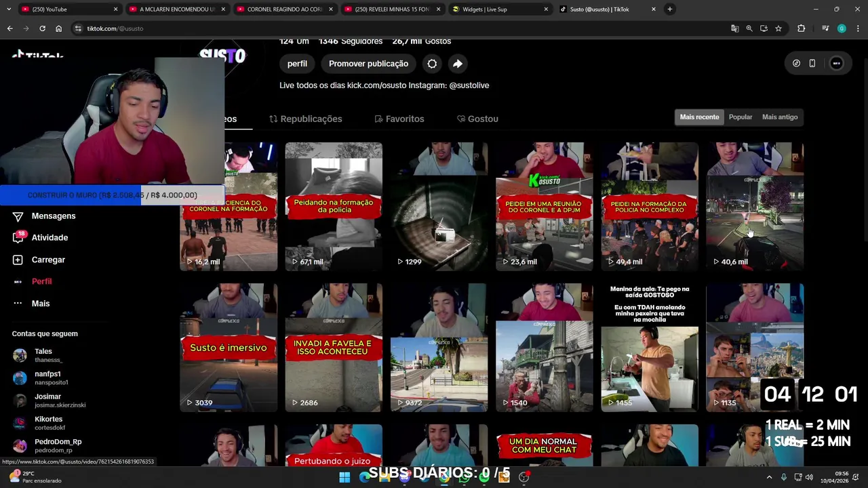The height and width of the screenshot is (488, 868).
Task: Open video 'Menina da sala' with 1455 views
Action: click(x=649, y=348)
